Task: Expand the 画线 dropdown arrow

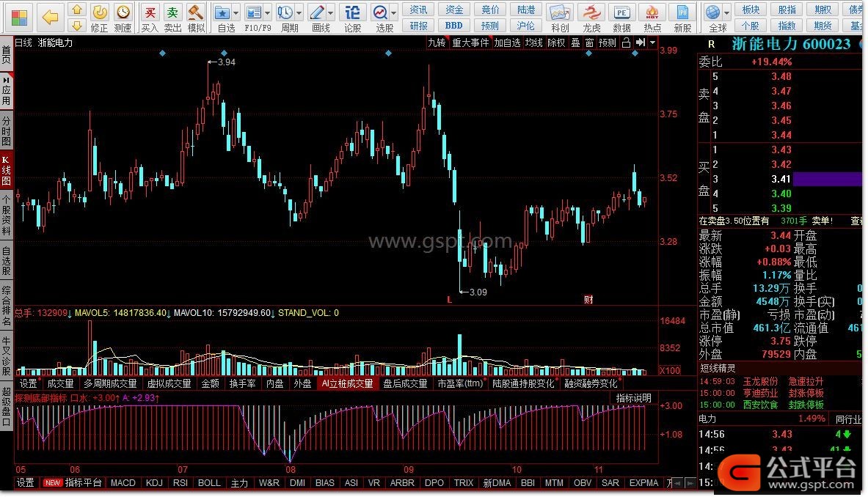Action: pyautogui.click(x=330, y=12)
